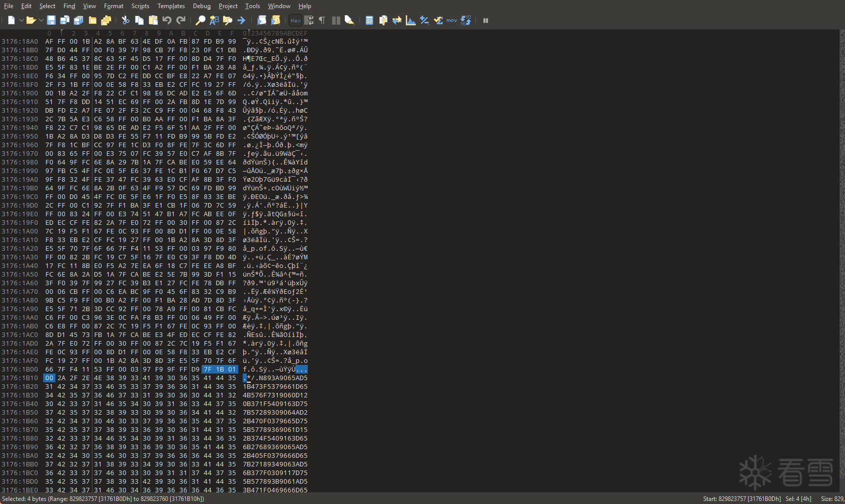Toggle the column mode icon
845x504 pixels.
336,20
